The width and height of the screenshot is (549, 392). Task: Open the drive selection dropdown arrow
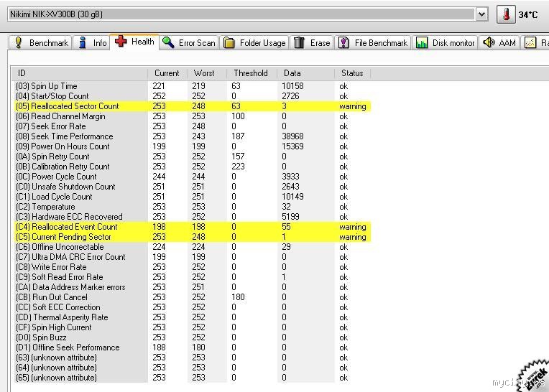coord(481,14)
